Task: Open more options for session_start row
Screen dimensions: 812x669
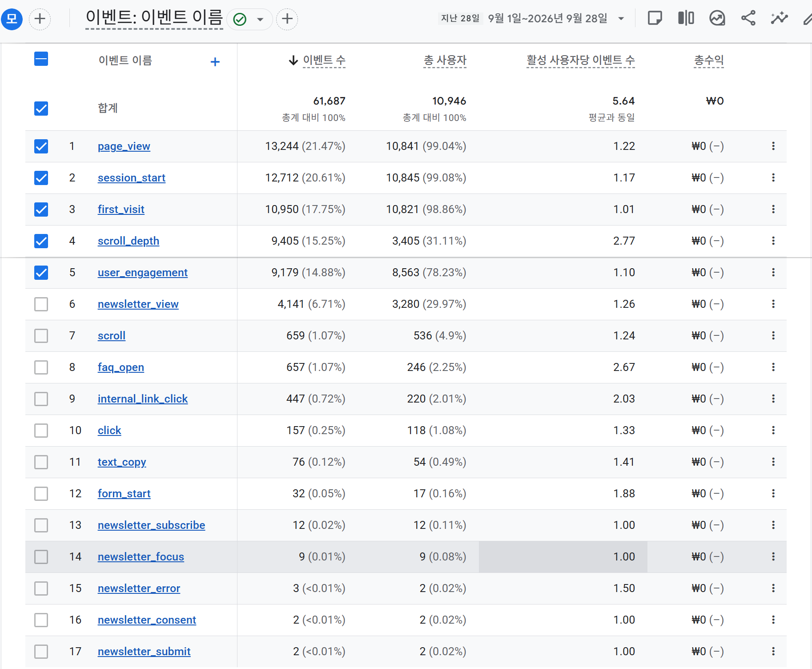Action: pyautogui.click(x=773, y=177)
